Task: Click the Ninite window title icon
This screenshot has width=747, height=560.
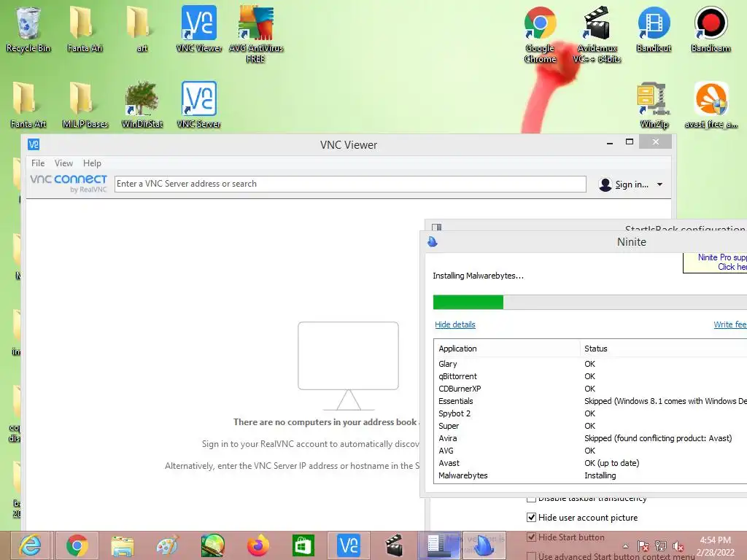Action: [x=433, y=242]
